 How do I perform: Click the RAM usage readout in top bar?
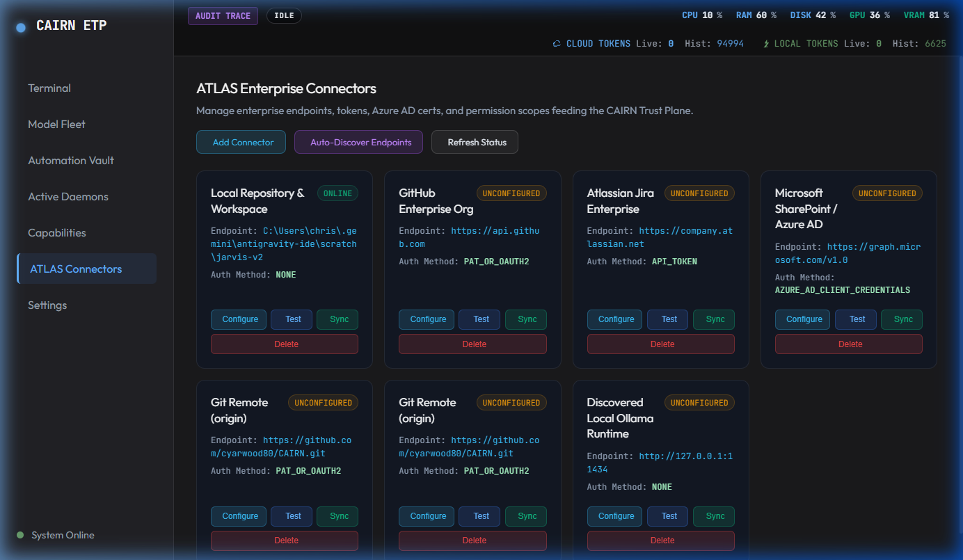pos(756,15)
